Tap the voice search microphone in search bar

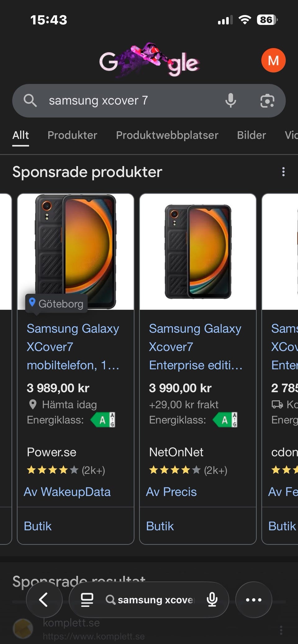pos(230,101)
